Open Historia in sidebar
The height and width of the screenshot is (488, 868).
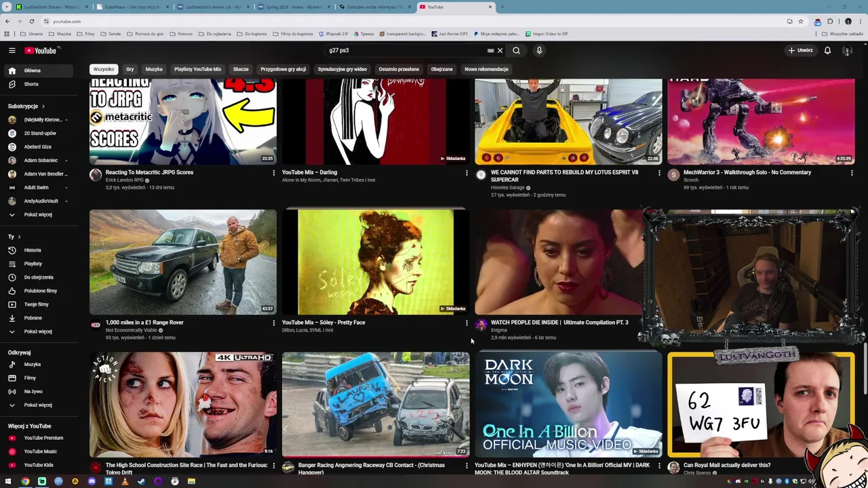(39, 250)
